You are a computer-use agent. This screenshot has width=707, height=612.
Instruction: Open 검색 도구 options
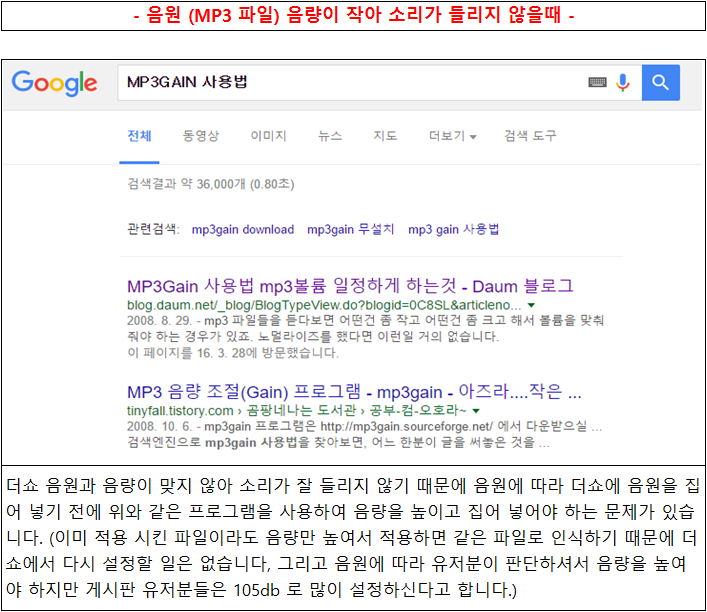530,136
